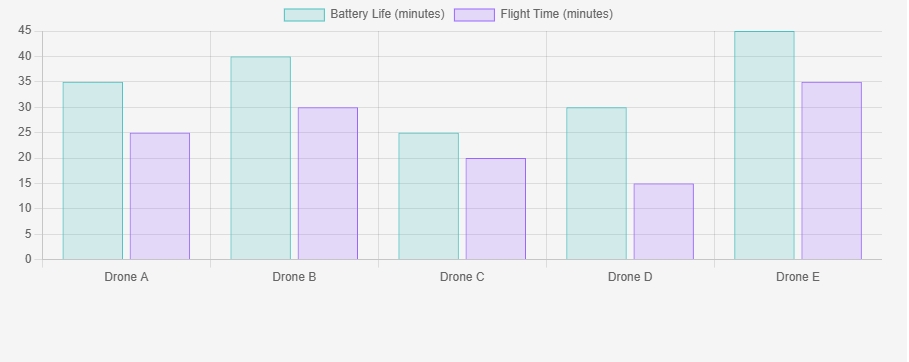
Task: Click the Drone A axis label
Action: tap(126, 277)
